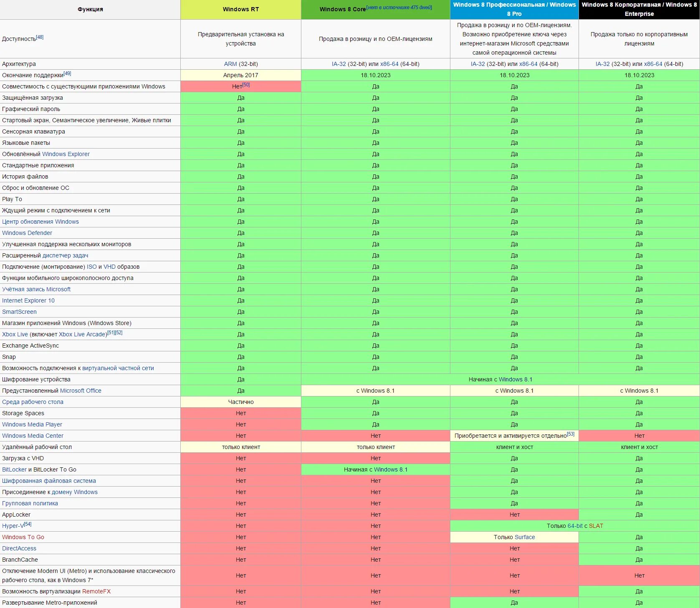The height and width of the screenshot is (608, 700).
Task: Click 'Приобретается и активируется отдельно' text
Action: click(x=510, y=436)
